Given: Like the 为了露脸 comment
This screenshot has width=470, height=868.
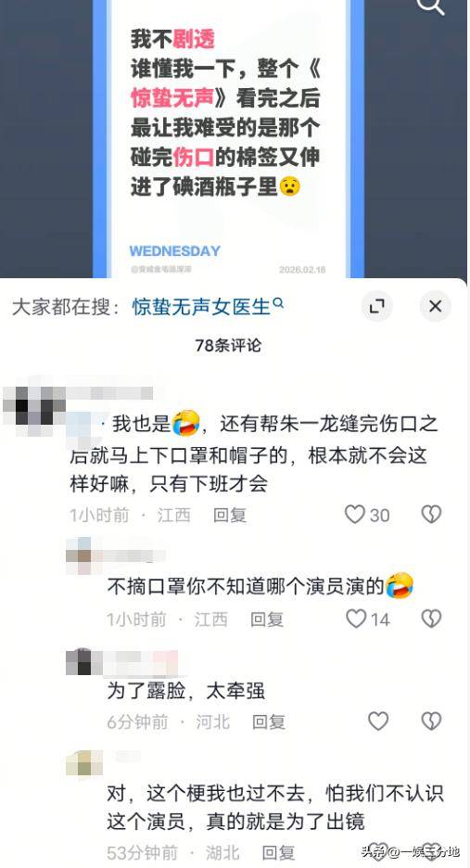Looking at the screenshot, I should [x=378, y=721].
